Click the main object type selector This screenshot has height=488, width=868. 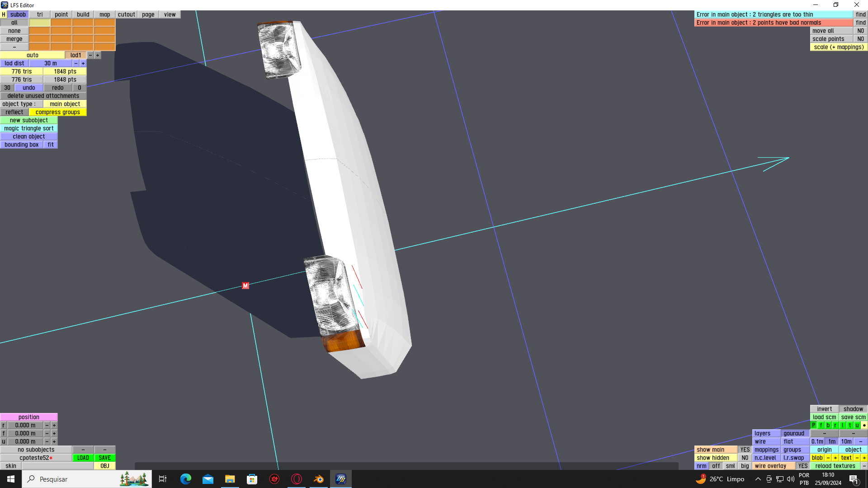click(65, 104)
